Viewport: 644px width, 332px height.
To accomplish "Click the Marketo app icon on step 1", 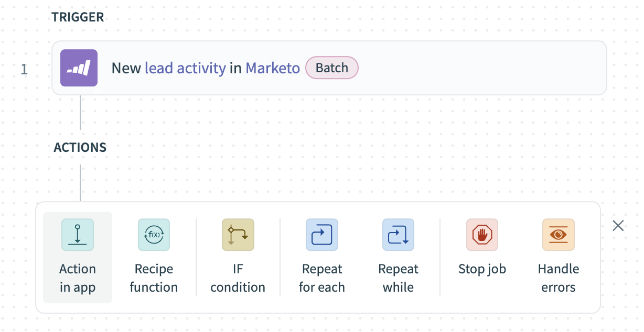I will tap(79, 68).
